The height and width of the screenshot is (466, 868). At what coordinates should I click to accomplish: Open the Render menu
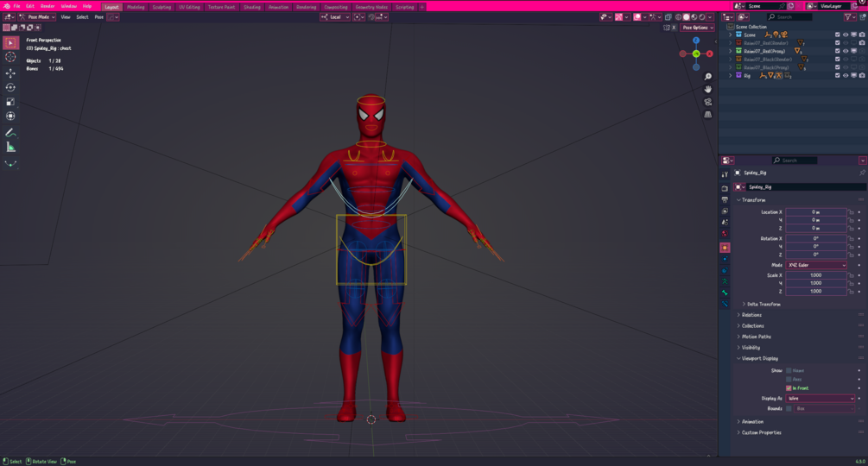48,6
